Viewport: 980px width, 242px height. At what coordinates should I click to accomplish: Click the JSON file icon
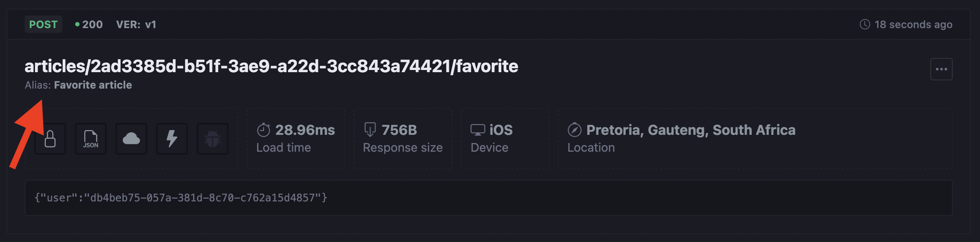tap(91, 139)
